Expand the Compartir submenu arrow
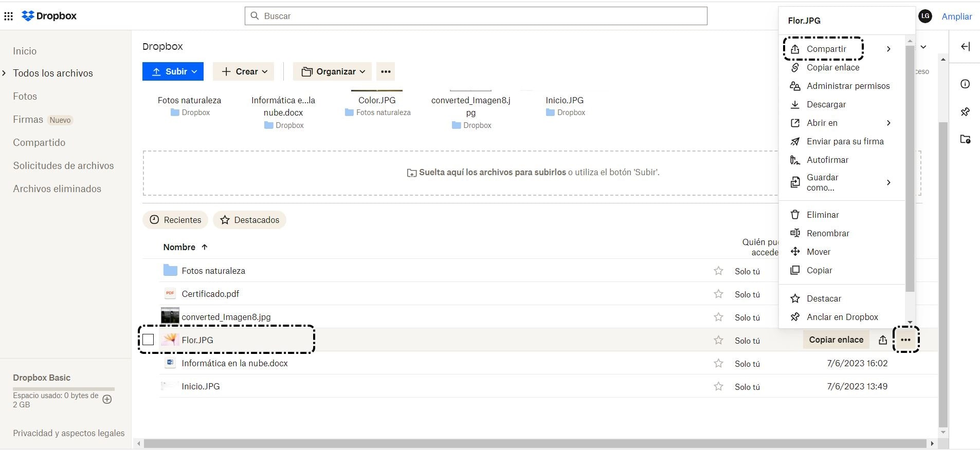980x451 pixels. pyautogui.click(x=888, y=49)
